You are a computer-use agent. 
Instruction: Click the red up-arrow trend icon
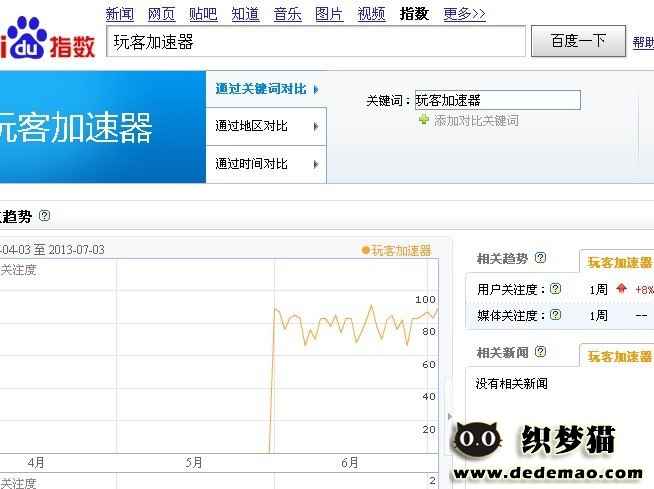pyautogui.click(x=621, y=288)
